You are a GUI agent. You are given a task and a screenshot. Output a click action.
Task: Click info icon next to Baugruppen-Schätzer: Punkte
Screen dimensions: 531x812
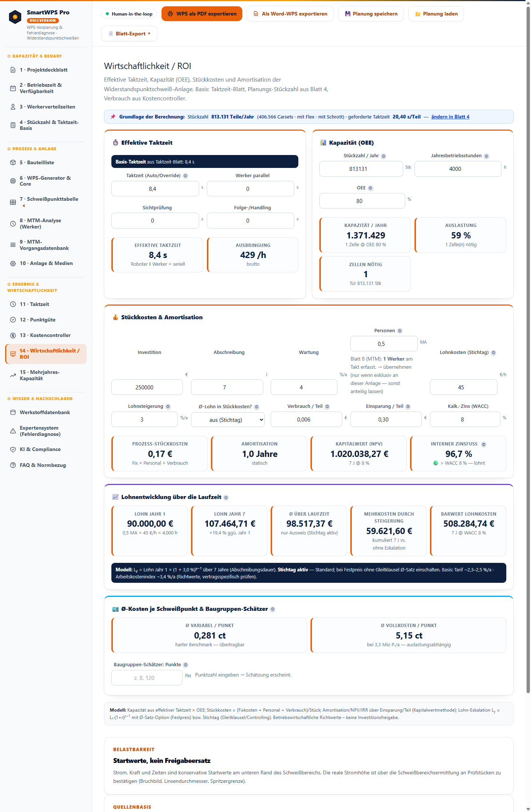pos(185,665)
